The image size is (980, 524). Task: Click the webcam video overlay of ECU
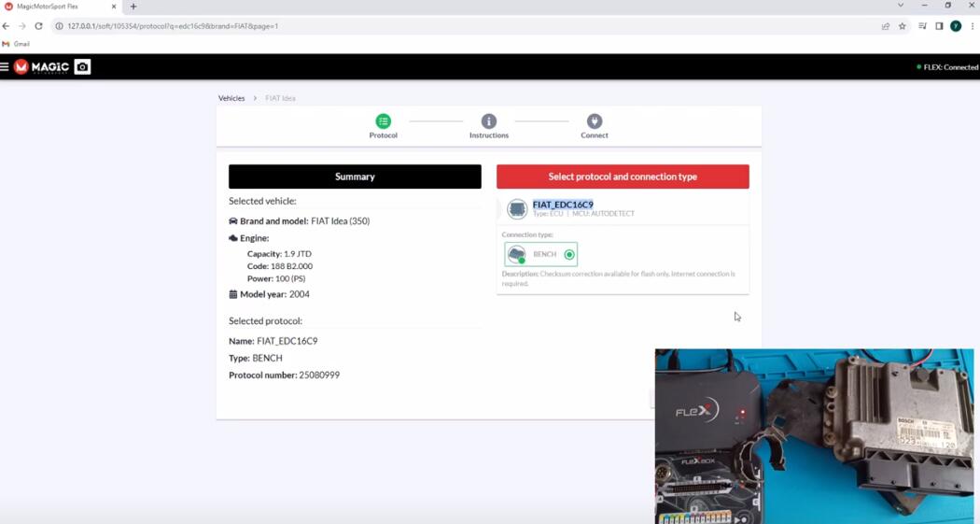[815, 436]
